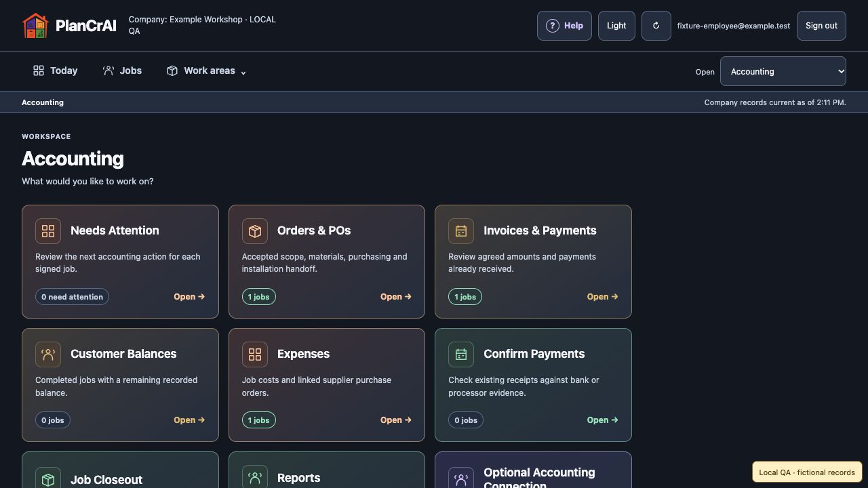This screenshot has width=868, height=488.
Task: Click the 'Local QA · fictional records' notice
Action: coord(807,472)
